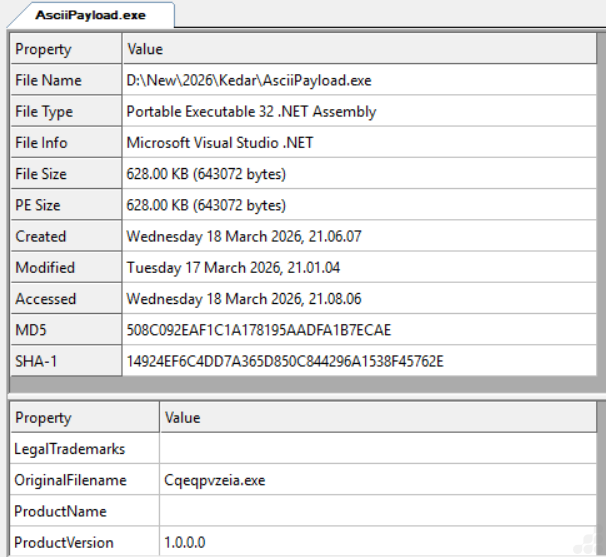The width and height of the screenshot is (606, 557).
Task: Select the ProductName property row
Action: click(x=59, y=511)
